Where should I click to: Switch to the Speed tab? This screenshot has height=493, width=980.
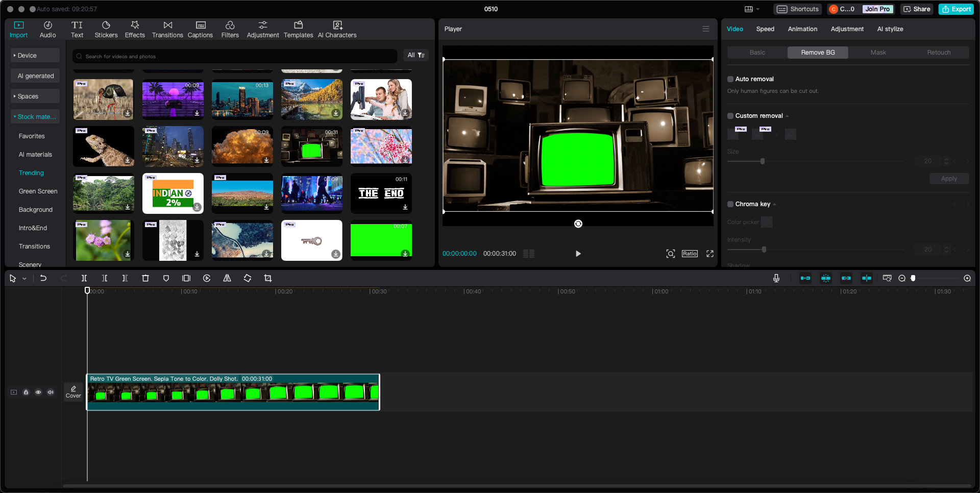(765, 29)
